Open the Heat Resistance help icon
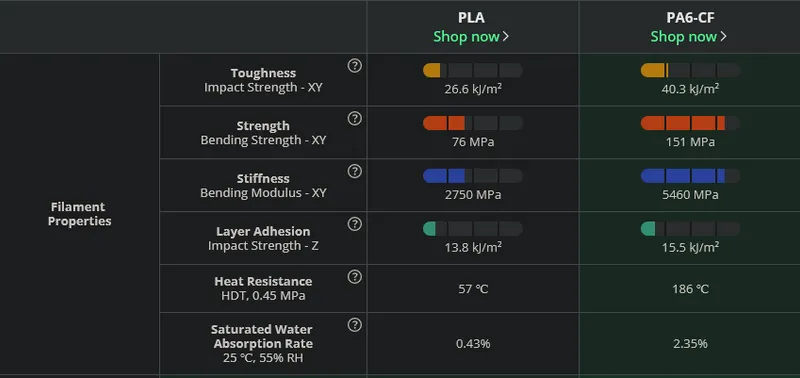This screenshot has height=378, width=800. 355,276
